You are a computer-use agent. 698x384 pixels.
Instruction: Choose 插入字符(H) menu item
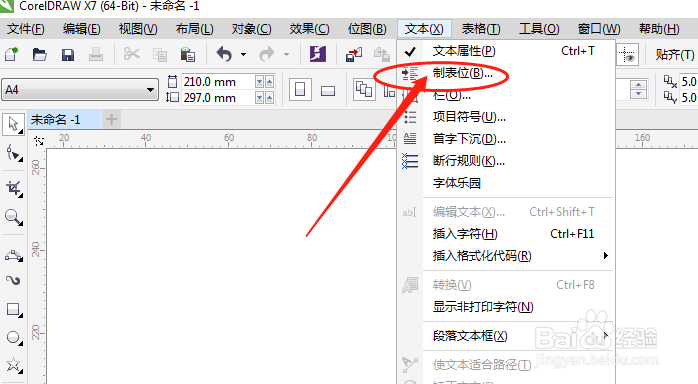click(506, 234)
